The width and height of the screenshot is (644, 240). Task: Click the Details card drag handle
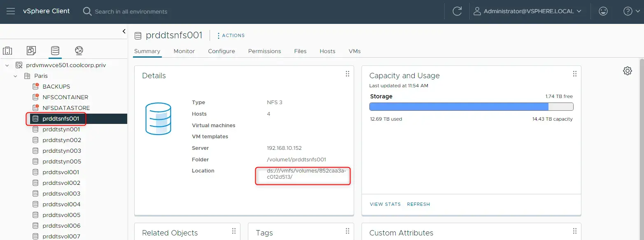pos(348,74)
